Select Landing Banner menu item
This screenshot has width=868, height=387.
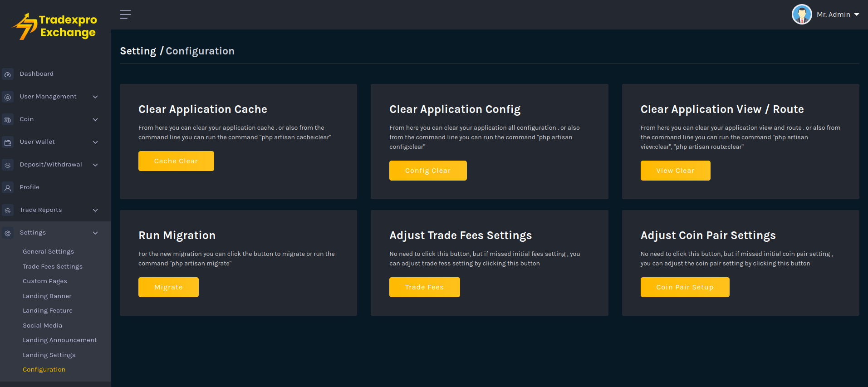click(x=47, y=296)
